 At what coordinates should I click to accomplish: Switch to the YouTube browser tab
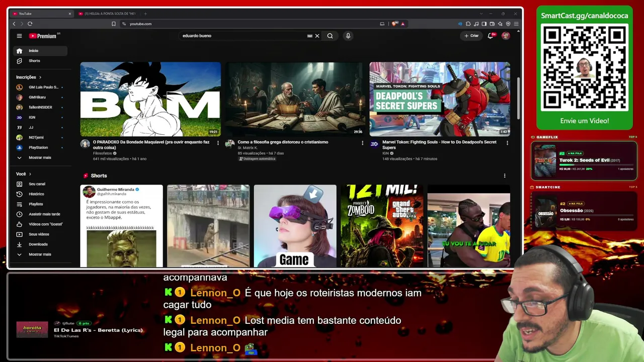[40, 14]
